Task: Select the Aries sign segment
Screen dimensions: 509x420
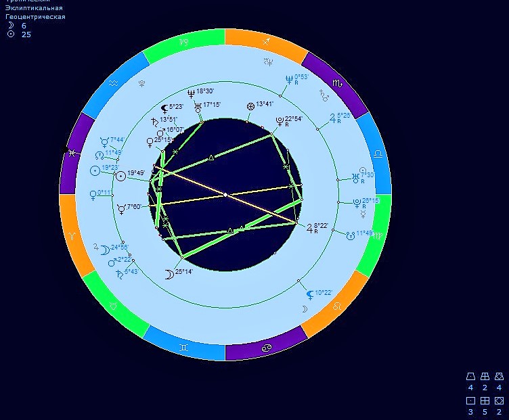Action: pyautogui.click(x=72, y=236)
